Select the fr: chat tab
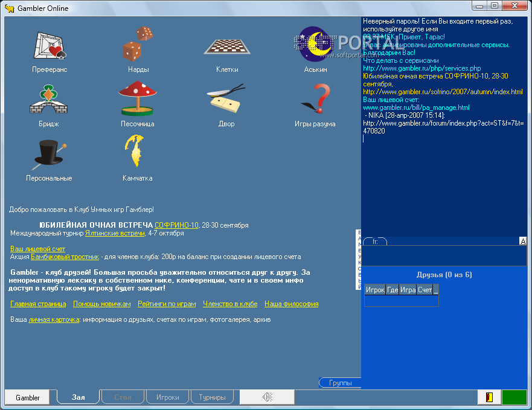This screenshot has height=410, width=532. point(375,242)
